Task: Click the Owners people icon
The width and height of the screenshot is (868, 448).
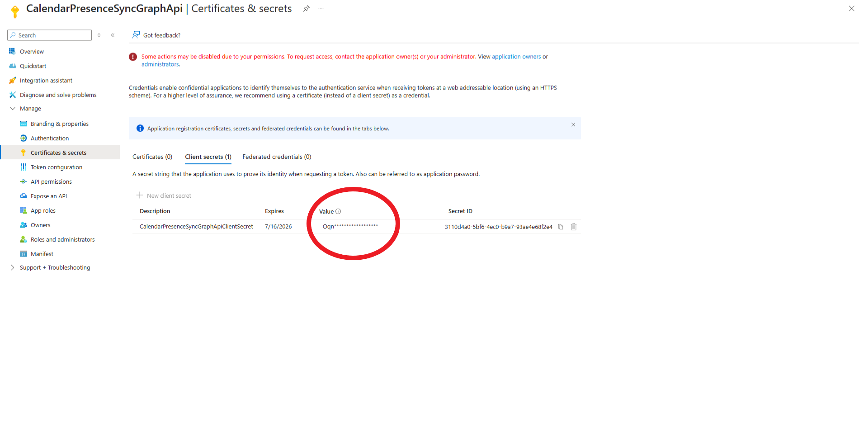Action: 24,225
